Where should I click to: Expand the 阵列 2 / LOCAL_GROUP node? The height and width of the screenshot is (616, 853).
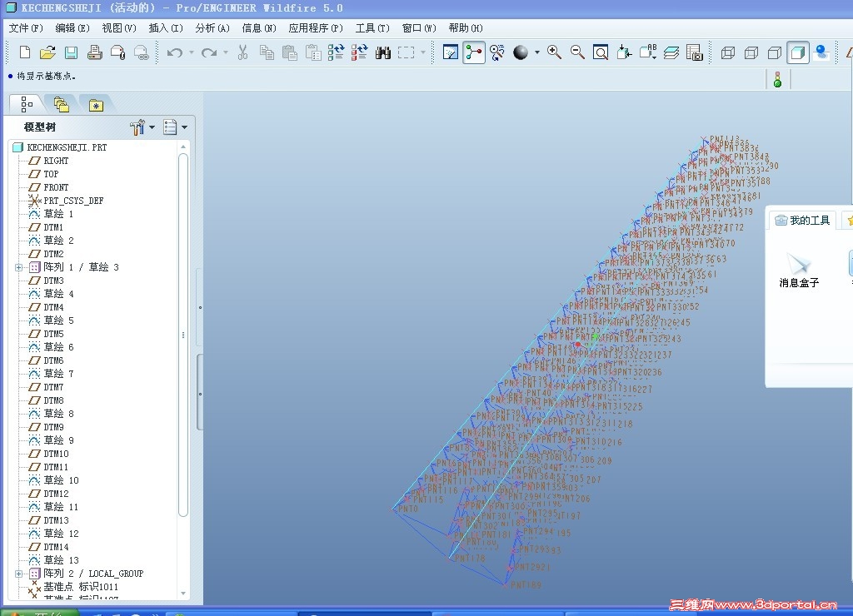[x=18, y=574]
